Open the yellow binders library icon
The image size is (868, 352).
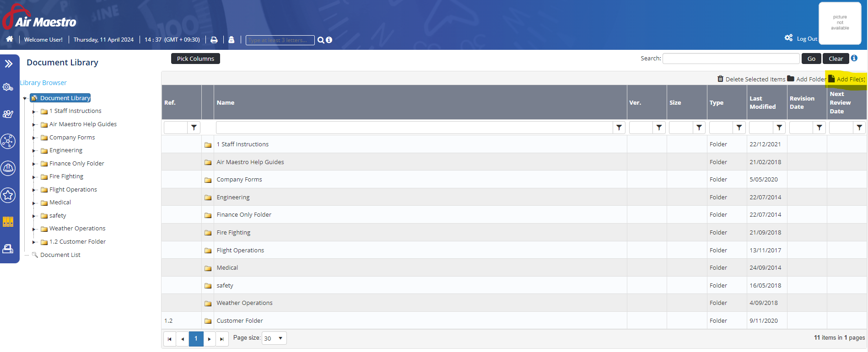pos(8,222)
